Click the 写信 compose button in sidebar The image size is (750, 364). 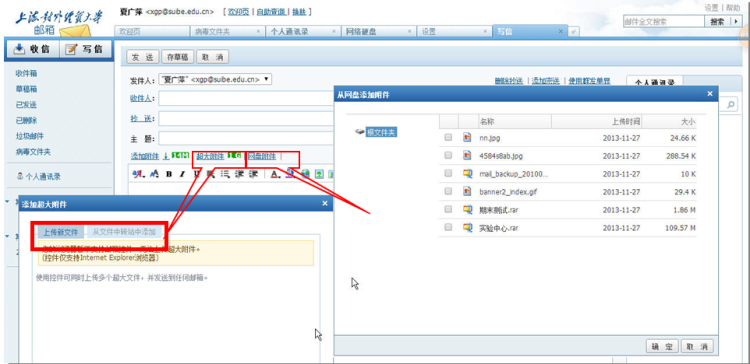click(x=85, y=49)
